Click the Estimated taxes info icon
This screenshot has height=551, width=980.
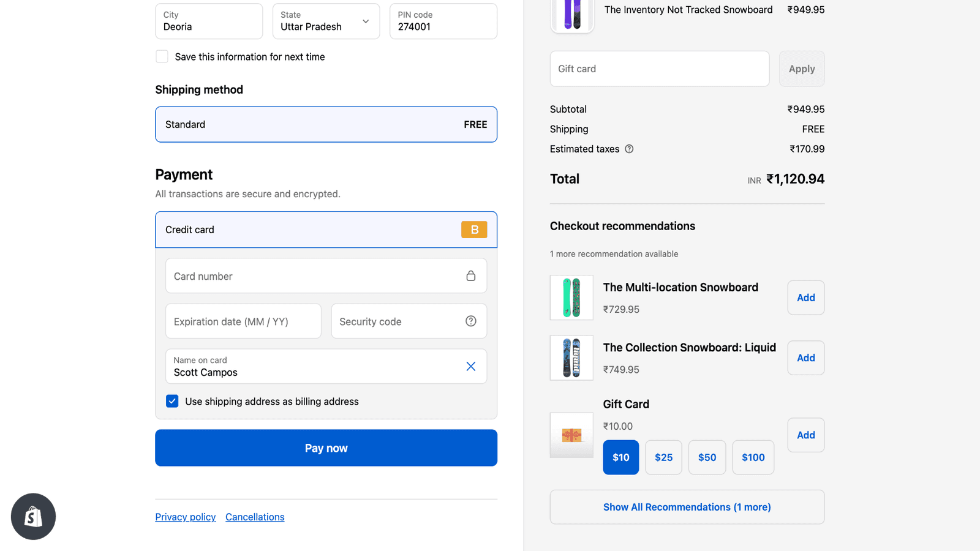pos(629,149)
